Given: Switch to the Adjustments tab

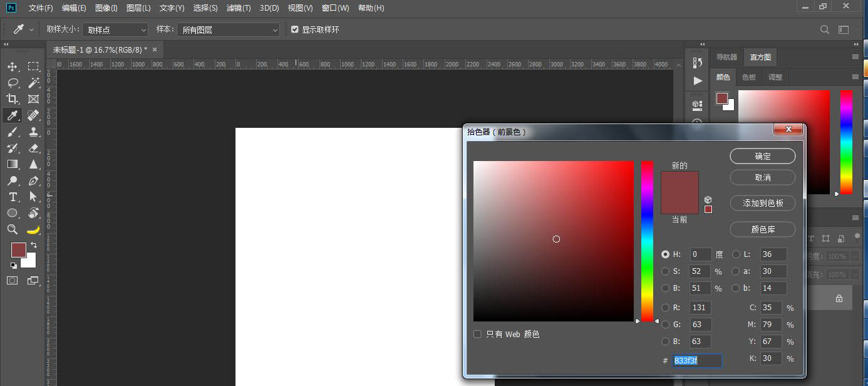Looking at the screenshot, I should click(775, 77).
